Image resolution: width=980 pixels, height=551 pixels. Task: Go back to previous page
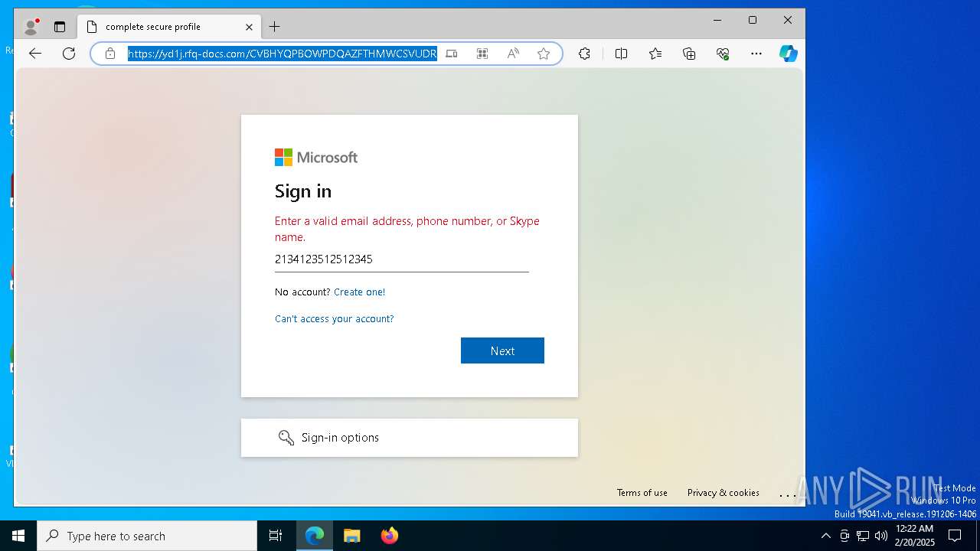[35, 54]
